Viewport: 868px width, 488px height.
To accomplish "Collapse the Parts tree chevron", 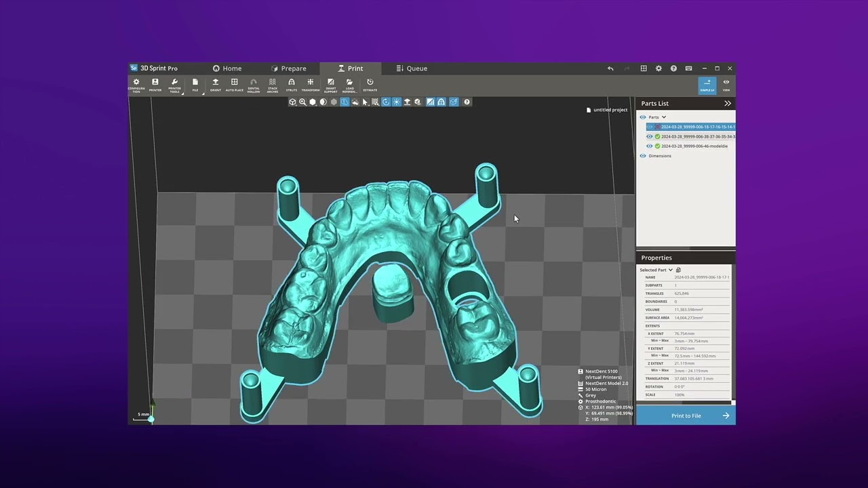I will coord(664,117).
